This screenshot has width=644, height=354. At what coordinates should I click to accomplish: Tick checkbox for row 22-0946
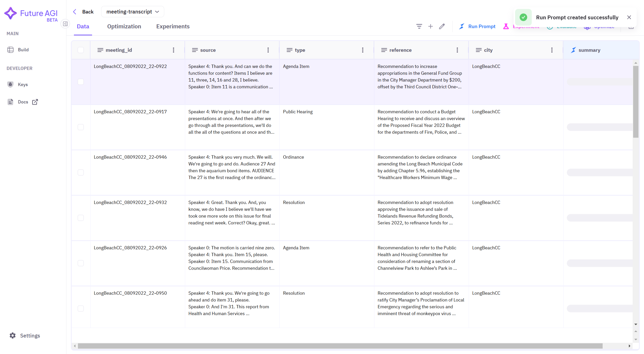point(81,172)
